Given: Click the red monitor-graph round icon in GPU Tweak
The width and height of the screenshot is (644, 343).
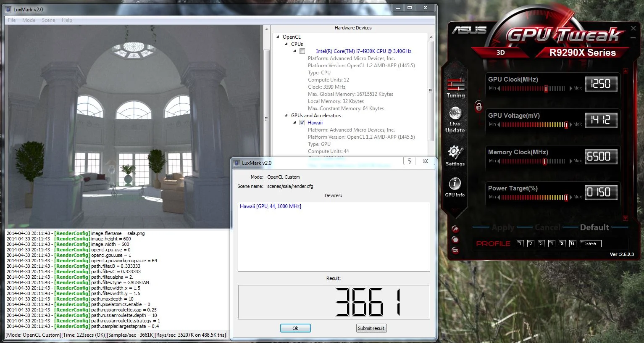Looking at the screenshot, I should [x=455, y=251].
